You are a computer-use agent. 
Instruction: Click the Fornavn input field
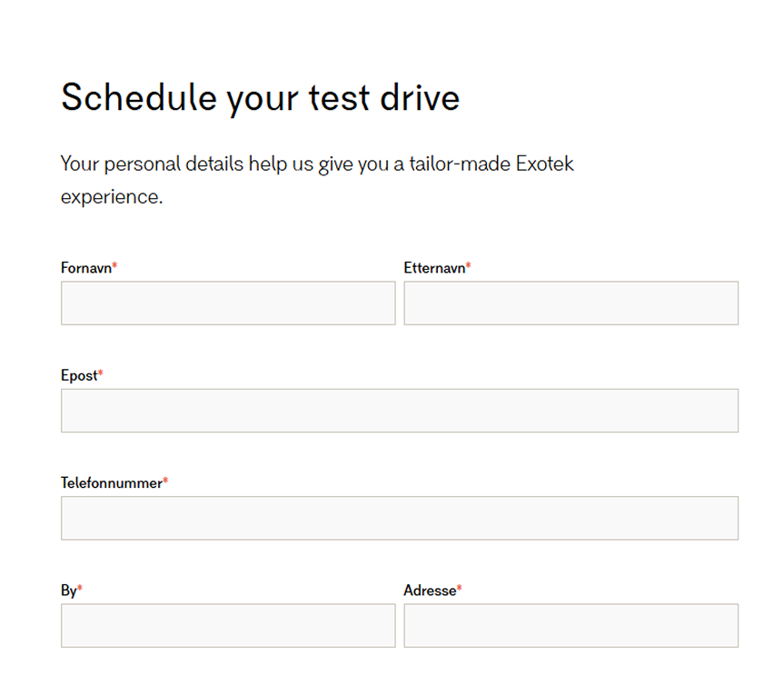coord(228,303)
